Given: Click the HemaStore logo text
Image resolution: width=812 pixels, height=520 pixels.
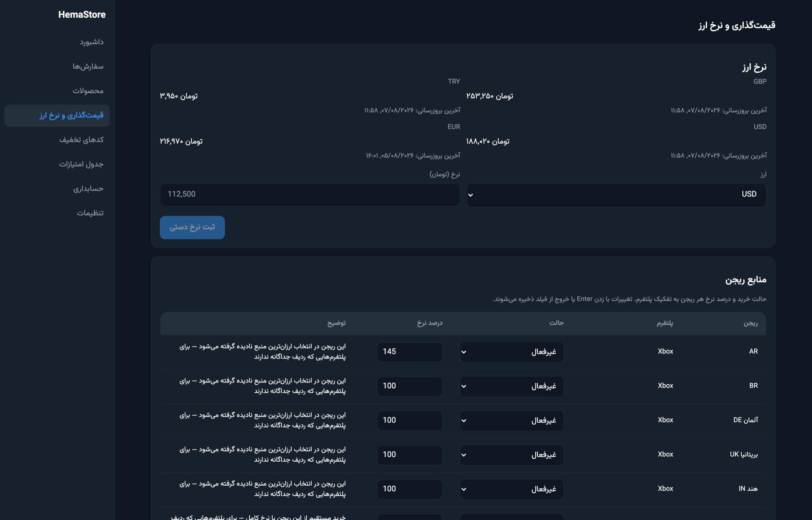Looking at the screenshot, I should click(x=82, y=15).
